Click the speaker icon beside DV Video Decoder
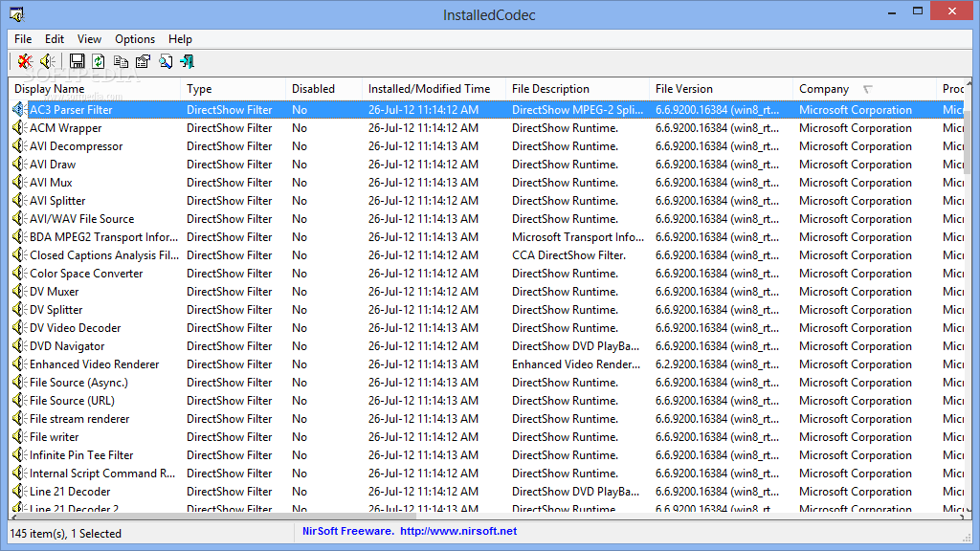Viewport: 980px width, 551px height. click(19, 327)
